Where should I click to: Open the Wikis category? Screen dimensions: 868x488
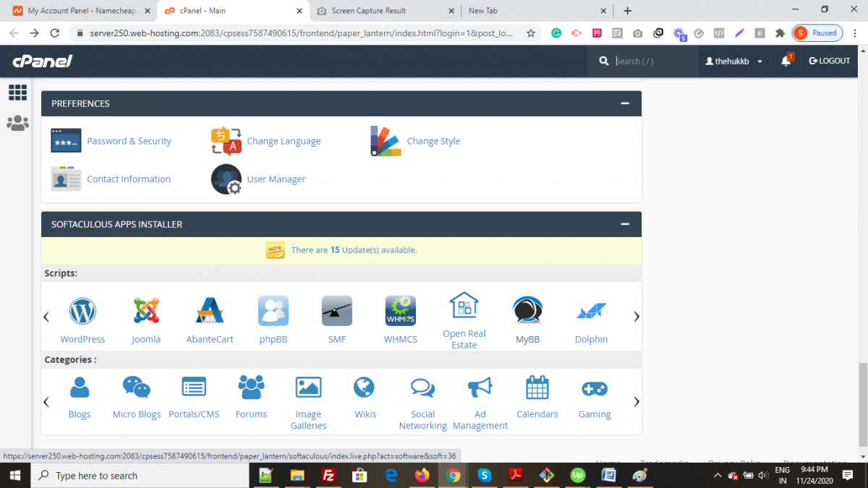click(x=365, y=394)
